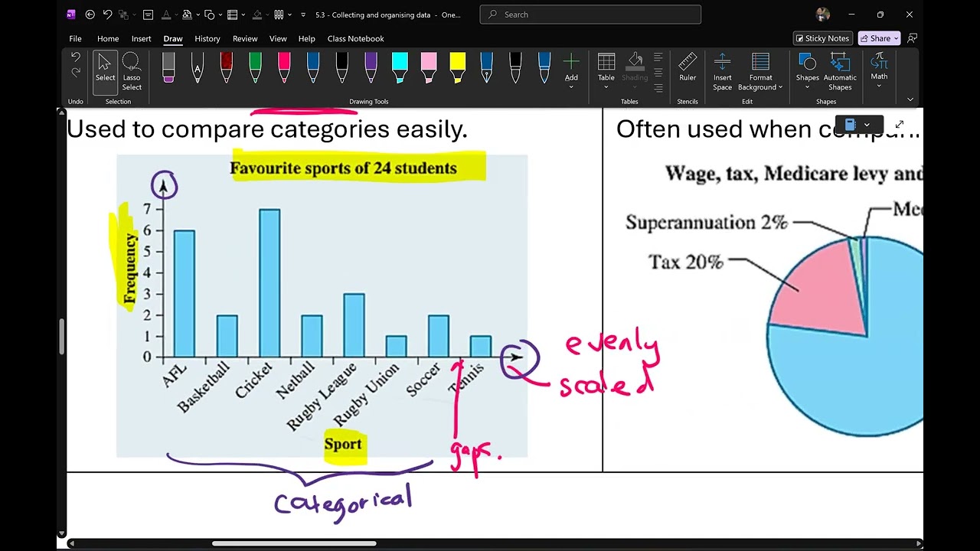Open the History tab

tap(207, 38)
